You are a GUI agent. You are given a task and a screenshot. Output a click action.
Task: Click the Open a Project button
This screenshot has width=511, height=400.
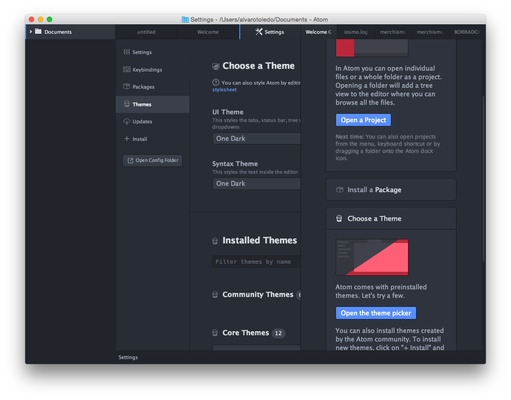(363, 120)
